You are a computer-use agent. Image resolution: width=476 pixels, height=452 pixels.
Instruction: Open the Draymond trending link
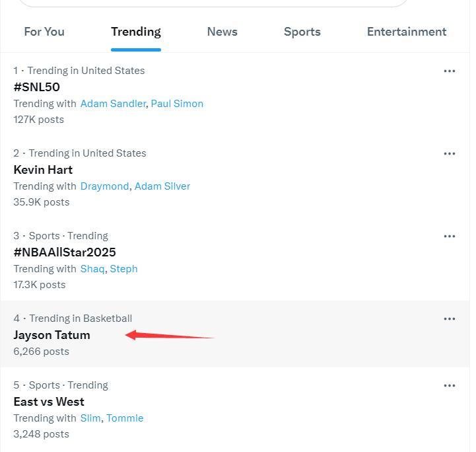104,186
